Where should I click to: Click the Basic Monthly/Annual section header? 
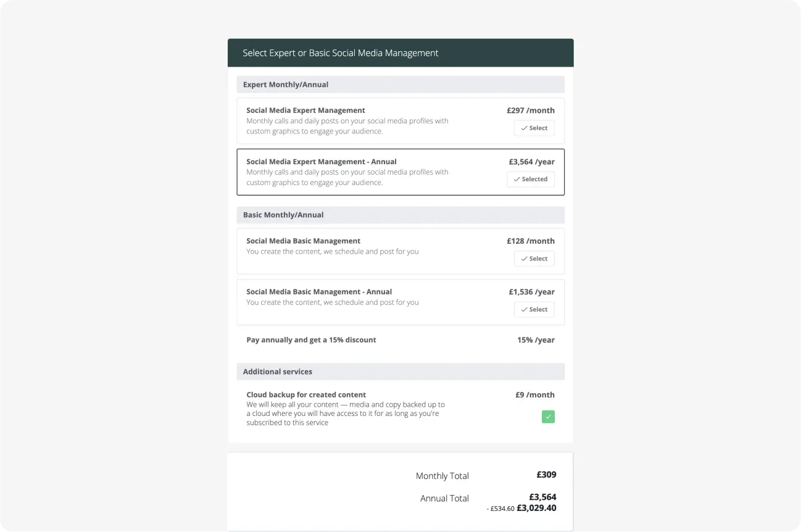point(283,215)
